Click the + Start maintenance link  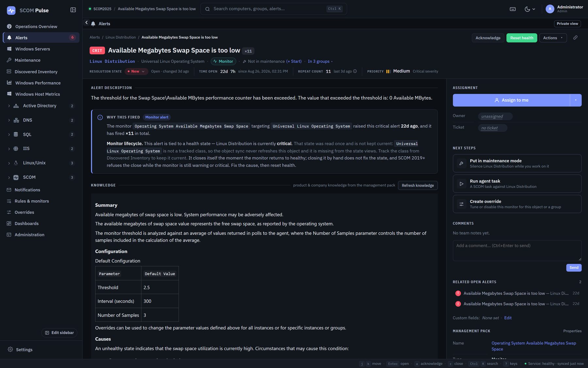click(294, 61)
